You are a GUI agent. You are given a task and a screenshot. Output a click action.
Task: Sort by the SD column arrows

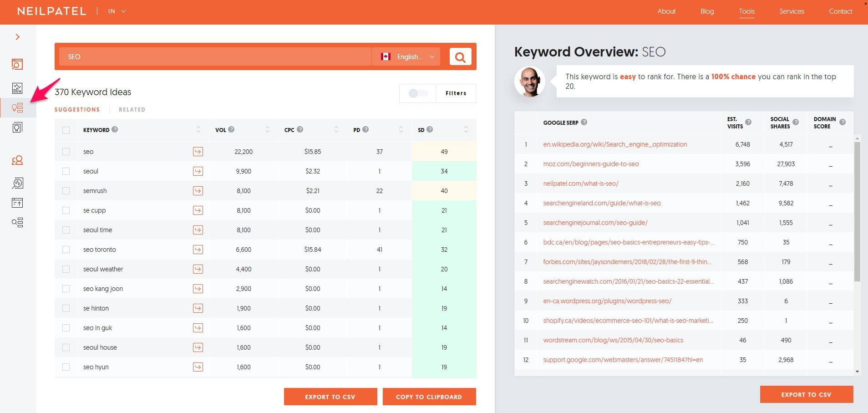(466, 130)
